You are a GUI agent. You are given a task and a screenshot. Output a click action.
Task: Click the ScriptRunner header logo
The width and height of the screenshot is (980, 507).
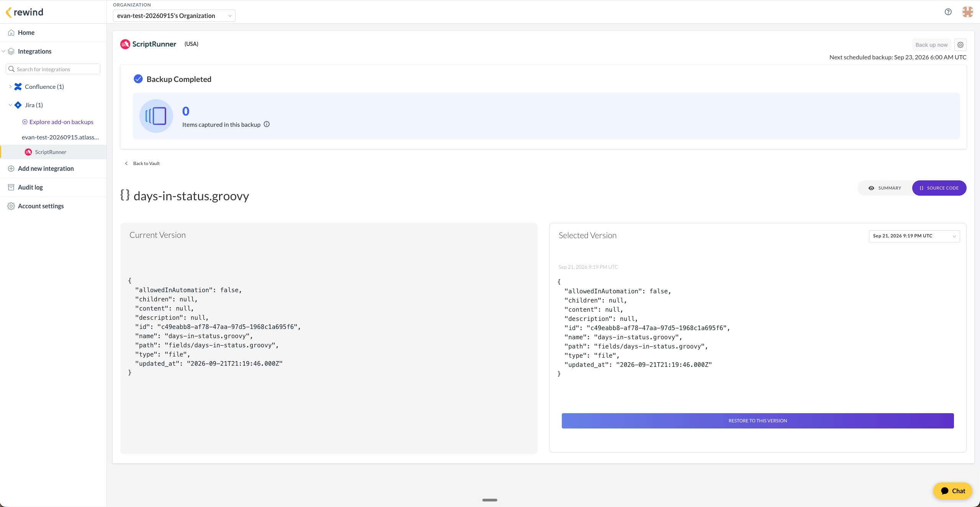point(148,44)
